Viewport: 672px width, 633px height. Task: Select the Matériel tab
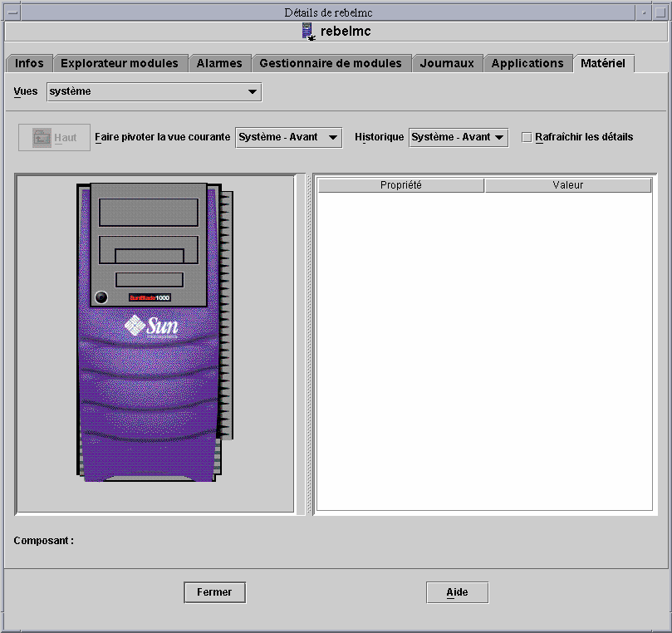tap(603, 63)
